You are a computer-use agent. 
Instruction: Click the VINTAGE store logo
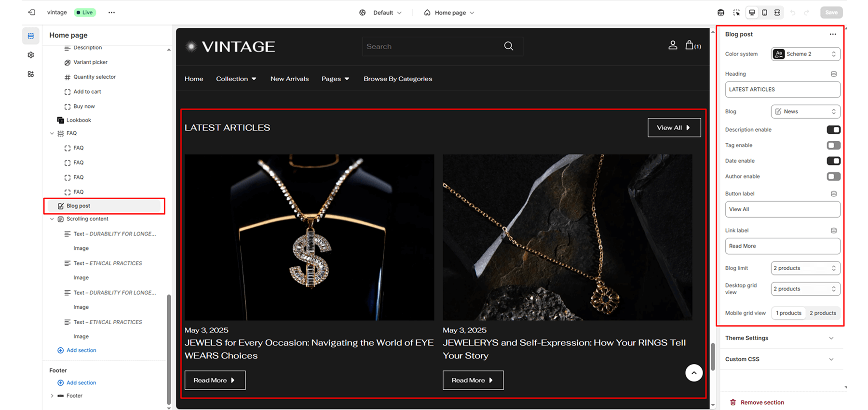click(x=231, y=46)
